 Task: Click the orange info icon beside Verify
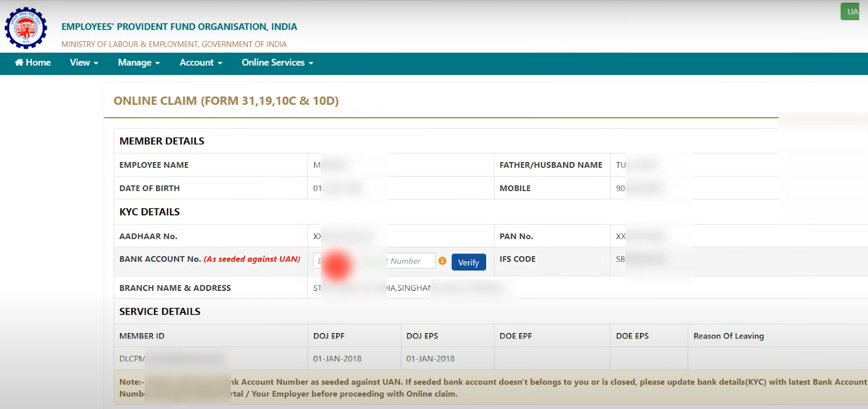(443, 261)
